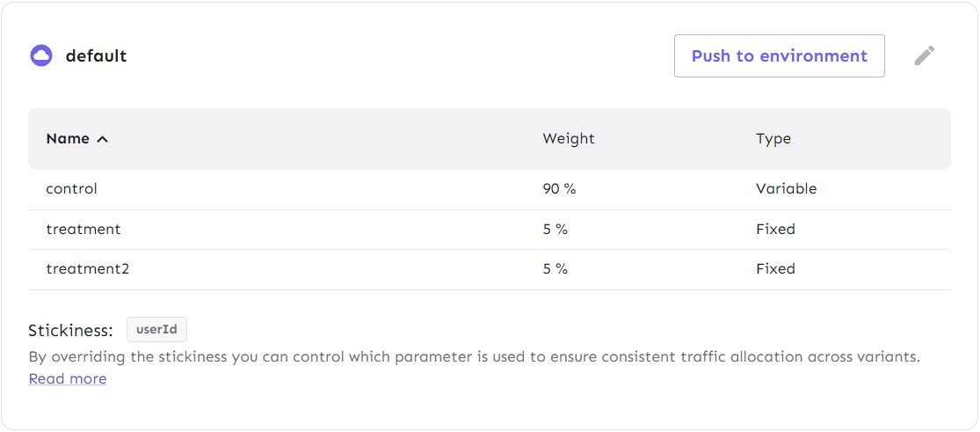
Task: Click the 90 % weight value
Action: (559, 189)
